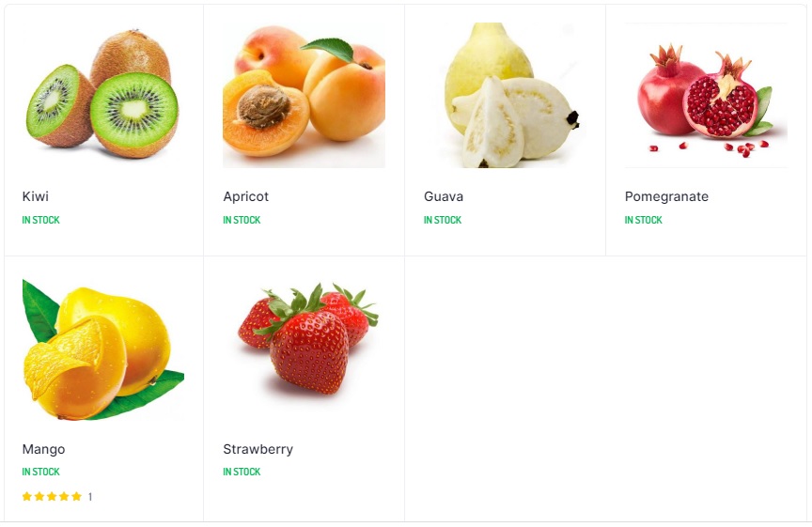Click Mango's five-star rating icons
Viewport: 812px width, 527px height.
(x=52, y=496)
